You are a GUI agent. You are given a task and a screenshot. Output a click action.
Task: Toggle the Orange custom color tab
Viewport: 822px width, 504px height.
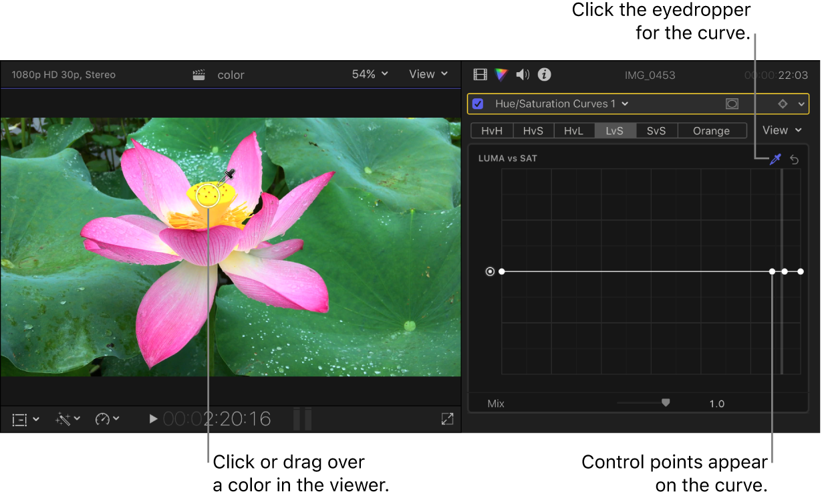[712, 130]
